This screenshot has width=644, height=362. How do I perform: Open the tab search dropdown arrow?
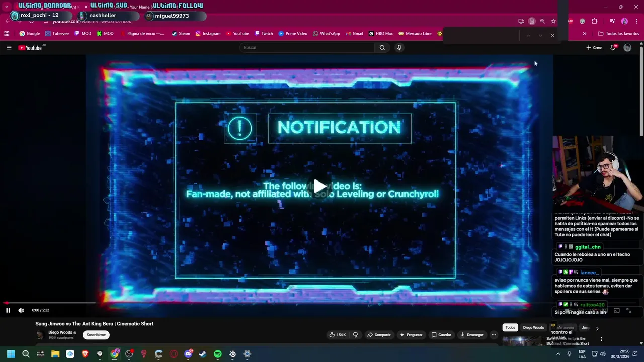click(x=7, y=7)
